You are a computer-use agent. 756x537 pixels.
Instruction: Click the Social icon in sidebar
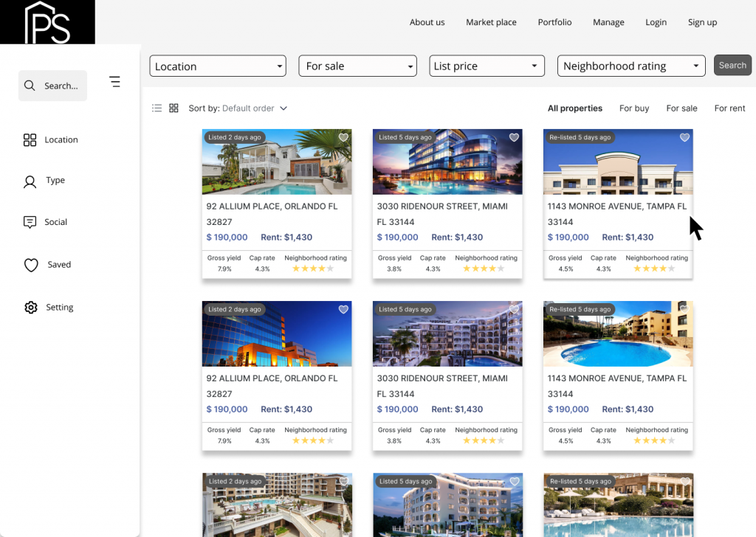pyautogui.click(x=30, y=222)
